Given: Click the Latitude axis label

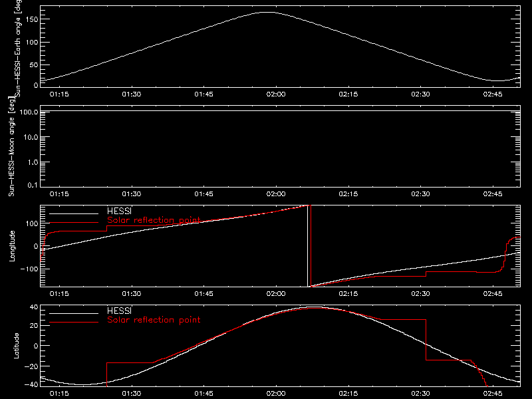Looking at the screenshot, I should click(16, 346).
